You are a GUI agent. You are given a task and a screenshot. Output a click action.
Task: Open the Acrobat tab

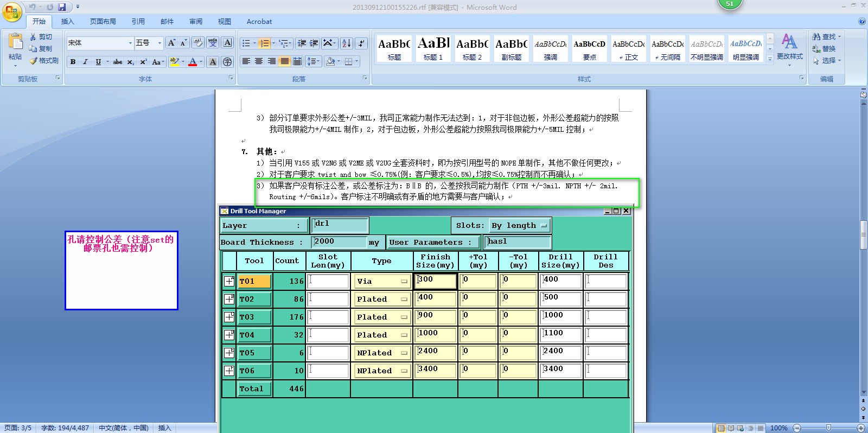[259, 22]
